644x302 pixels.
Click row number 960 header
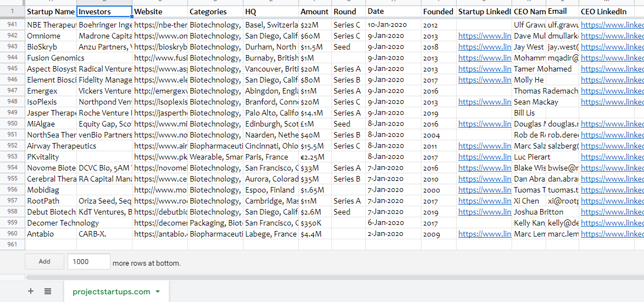point(12,234)
